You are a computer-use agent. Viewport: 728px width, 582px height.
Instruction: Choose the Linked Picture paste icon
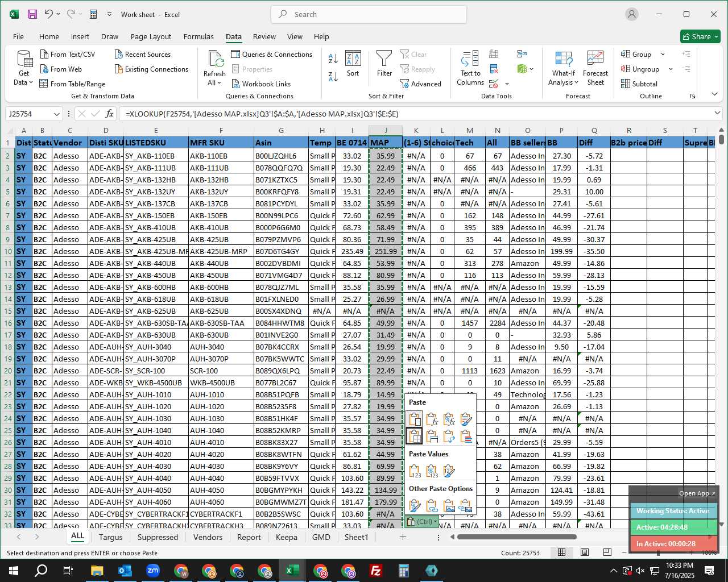click(466, 506)
